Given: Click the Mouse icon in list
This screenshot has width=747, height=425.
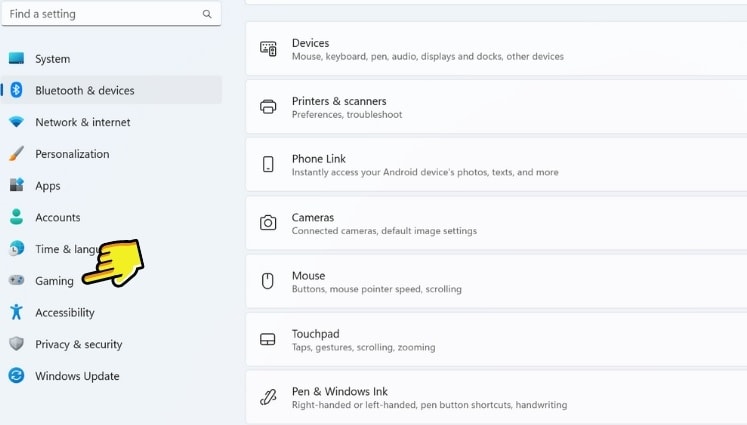Looking at the screenshot, I should pyautogui.click(x=268, y=281).
